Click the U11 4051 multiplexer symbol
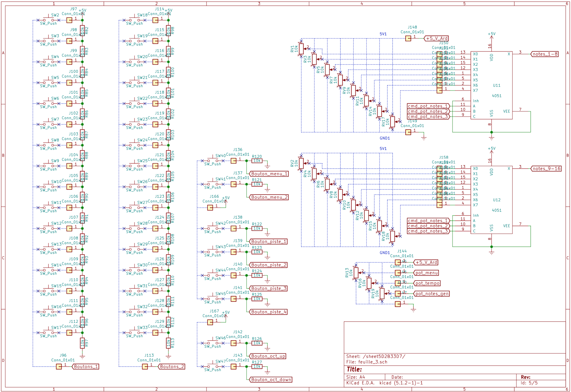This screenshot has width=571, height=392. 491,85
